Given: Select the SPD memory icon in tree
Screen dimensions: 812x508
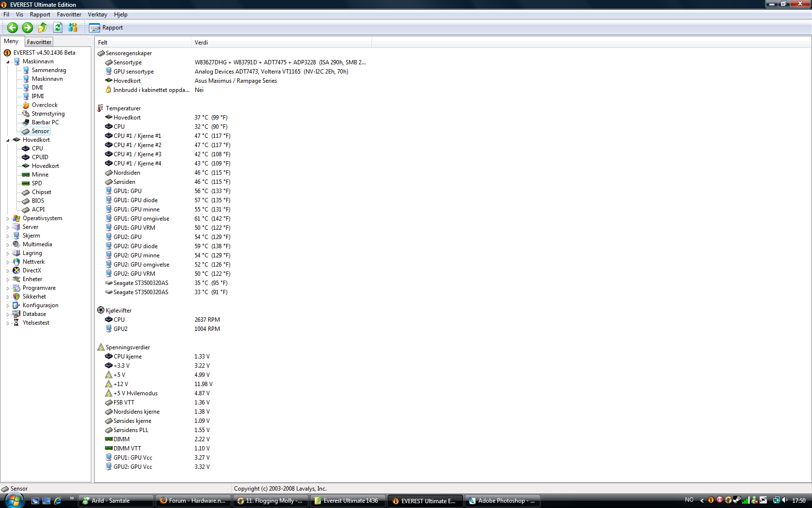Looking at the screenshot, I should click(26, 183).
